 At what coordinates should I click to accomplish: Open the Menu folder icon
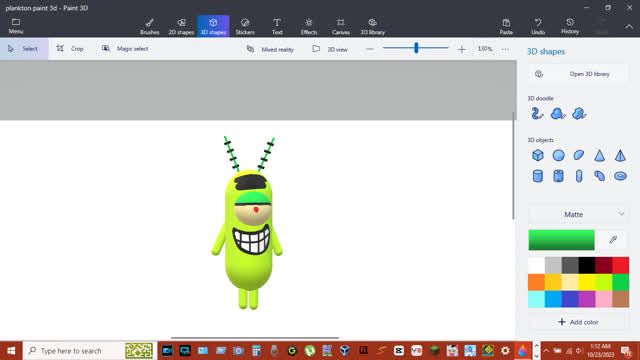click(16, 26)
